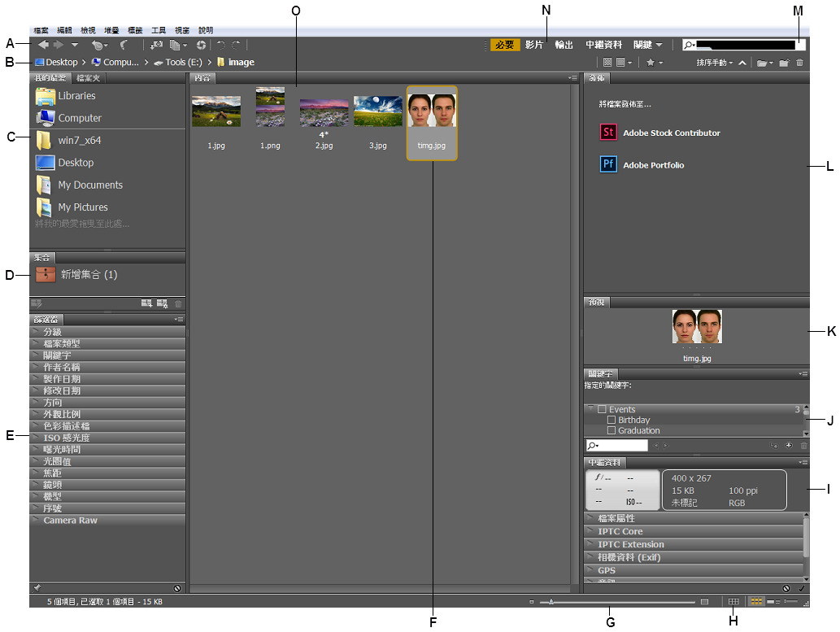Create a new folder icon
Viewport: 840px width, 632px height.
784,63
